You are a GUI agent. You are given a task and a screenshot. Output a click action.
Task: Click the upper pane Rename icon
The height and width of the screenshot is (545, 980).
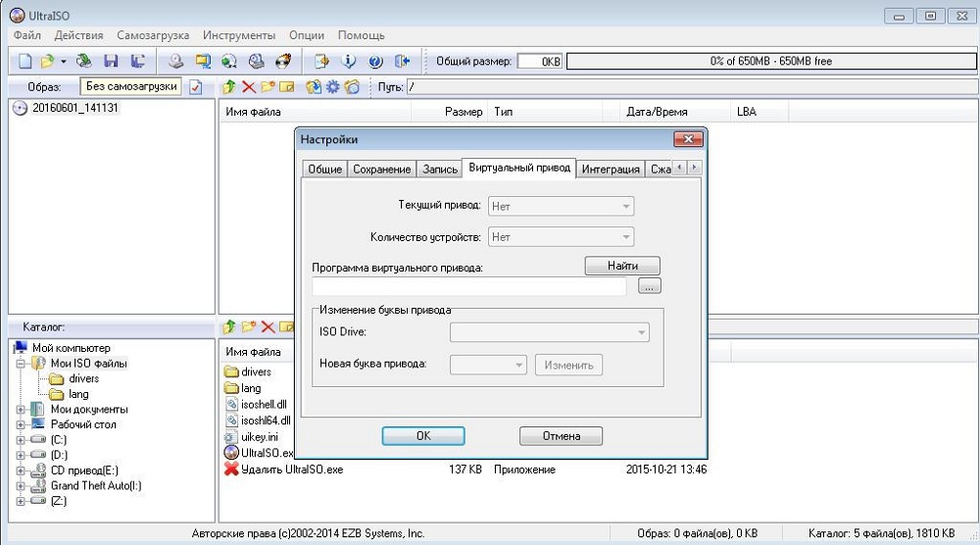click(x=287, y=87)
